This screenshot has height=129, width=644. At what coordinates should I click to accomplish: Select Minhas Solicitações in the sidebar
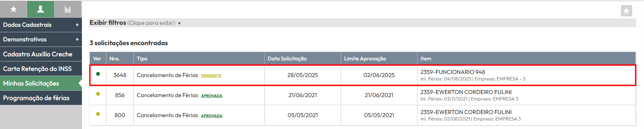(x=41, y=83)
